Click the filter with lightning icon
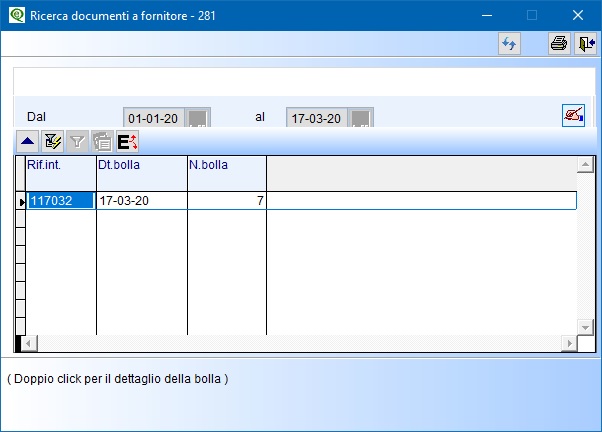The image size is (602, 432). point(53,141)
